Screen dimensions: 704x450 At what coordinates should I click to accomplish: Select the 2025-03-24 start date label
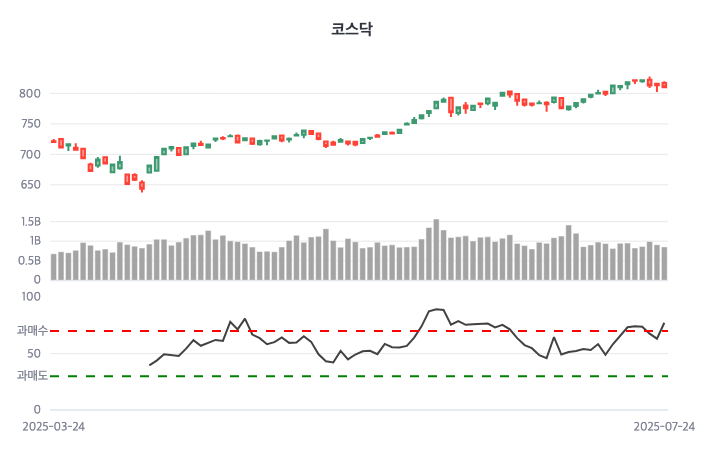coord(53,426)
